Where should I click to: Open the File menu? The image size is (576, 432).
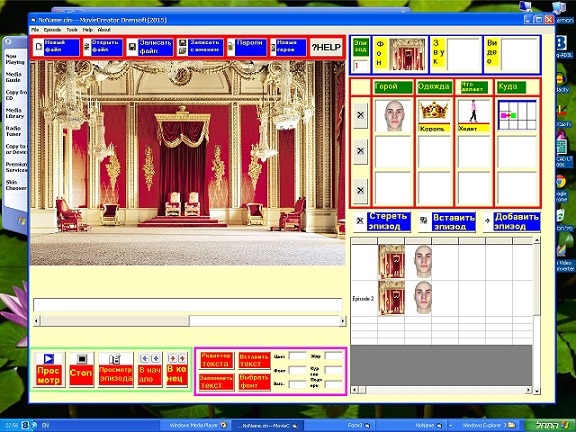point(35,30)
